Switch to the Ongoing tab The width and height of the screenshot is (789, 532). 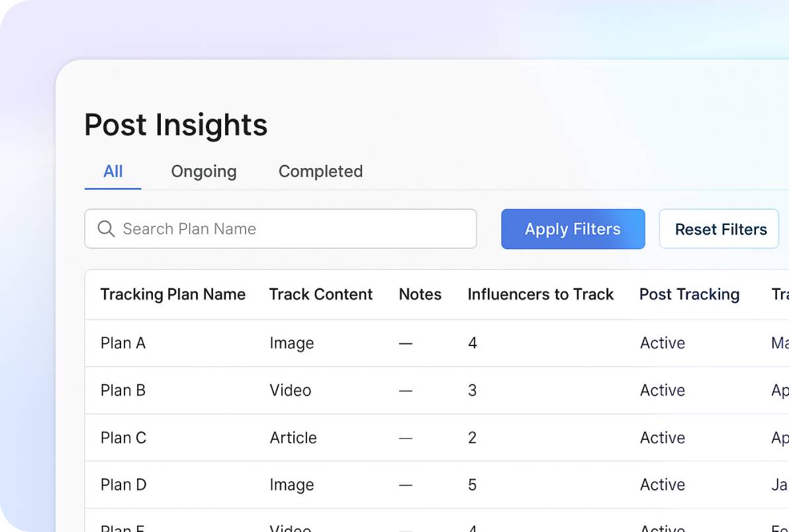pyautogui.click(x=203, y=171)
